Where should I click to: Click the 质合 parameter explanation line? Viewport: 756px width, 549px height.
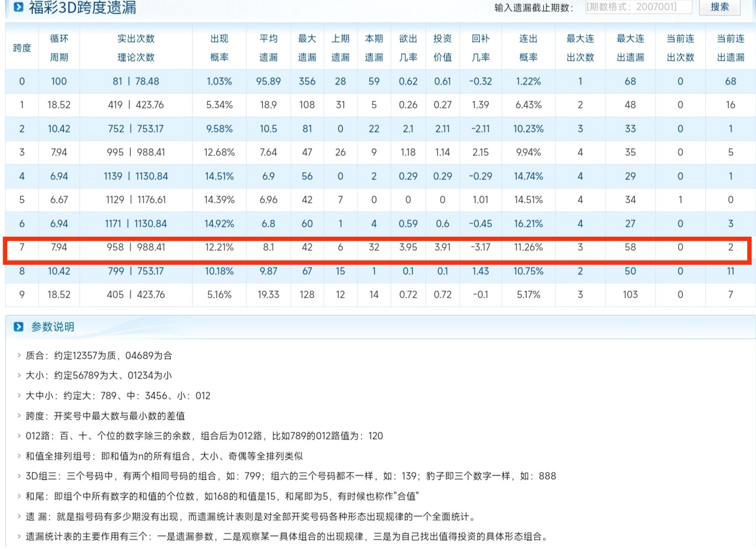(99, 356)
